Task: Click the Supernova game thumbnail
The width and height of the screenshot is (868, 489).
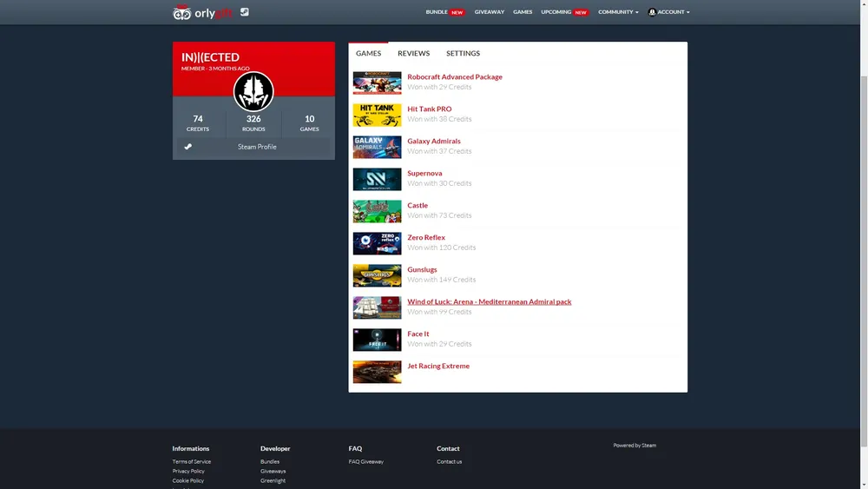Action: [x=377, y=179]
